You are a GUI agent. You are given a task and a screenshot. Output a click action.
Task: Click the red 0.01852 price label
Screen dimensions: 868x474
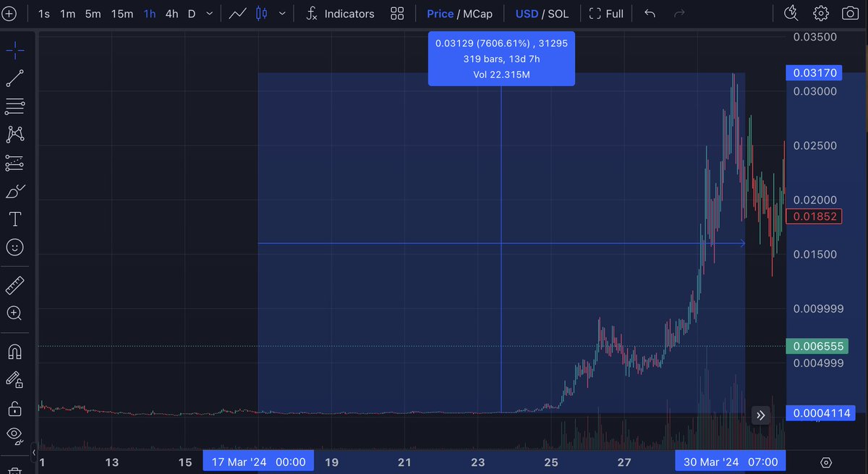click(814, 216)
